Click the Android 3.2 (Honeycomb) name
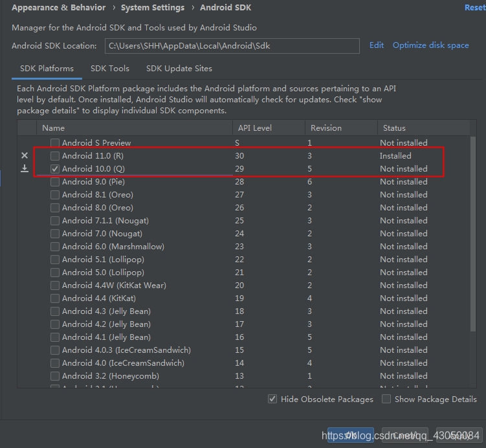The height and width of the screenshot is (448, 486). (111, 375)
